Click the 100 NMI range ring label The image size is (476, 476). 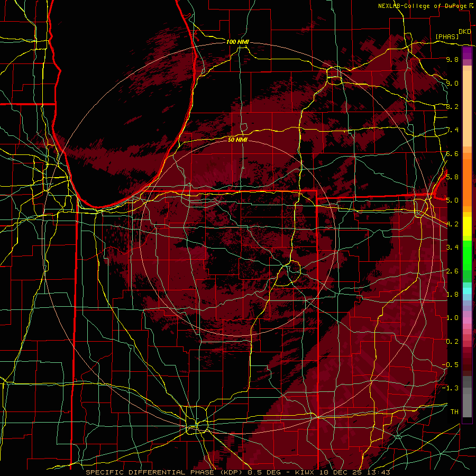237,42
